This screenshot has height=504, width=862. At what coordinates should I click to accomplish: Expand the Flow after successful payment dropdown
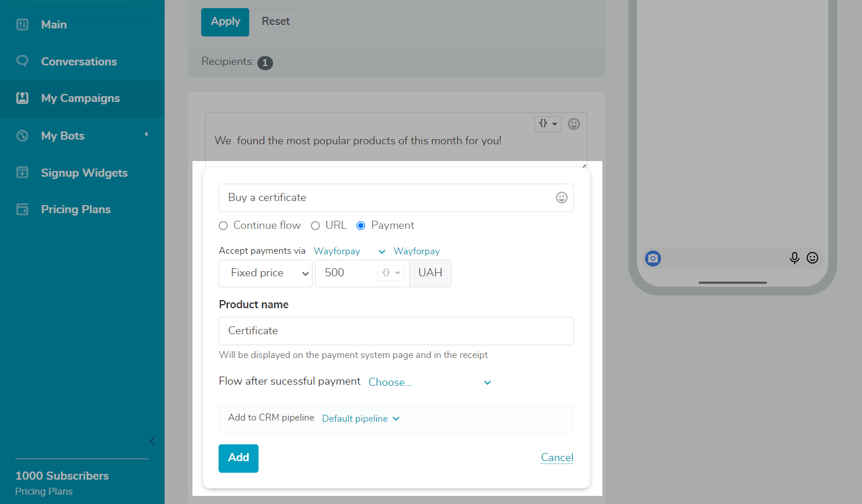[430, 382]
